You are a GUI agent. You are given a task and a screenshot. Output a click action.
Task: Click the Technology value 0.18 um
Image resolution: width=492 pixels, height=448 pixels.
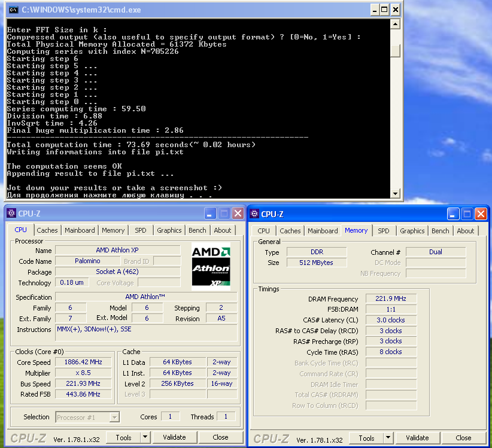72,282
